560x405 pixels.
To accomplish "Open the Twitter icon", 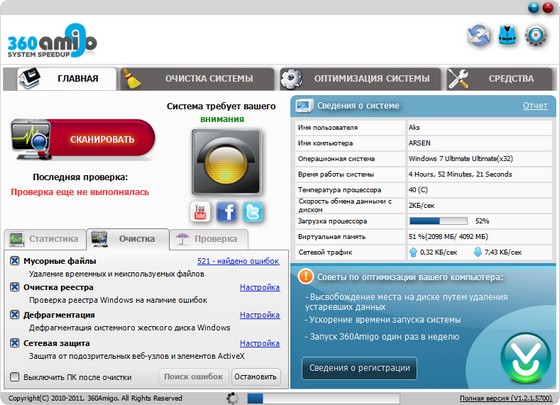I will coord(253,212).
